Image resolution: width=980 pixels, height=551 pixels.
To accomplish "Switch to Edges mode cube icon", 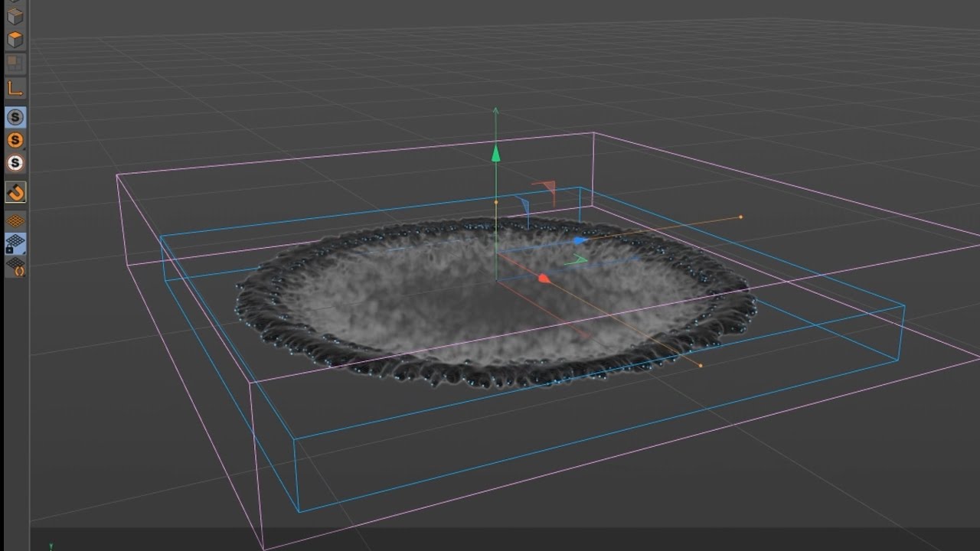I will tap(15, 15).
